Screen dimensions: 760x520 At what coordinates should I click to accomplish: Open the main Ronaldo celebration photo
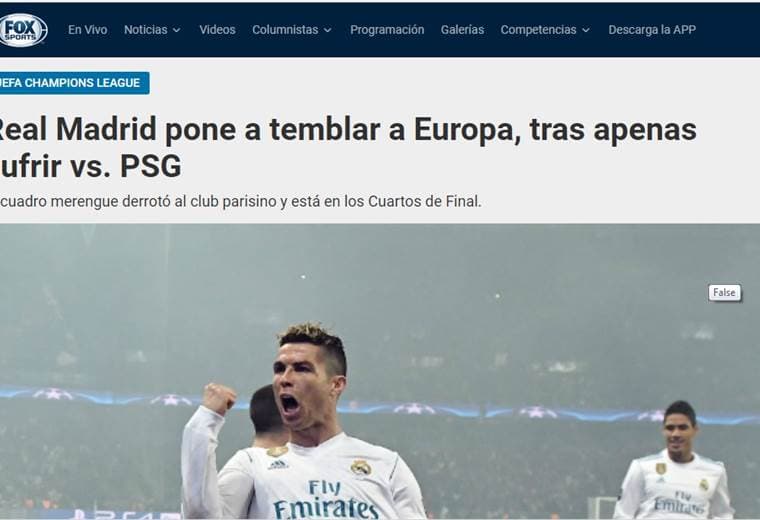coord(380,371)
